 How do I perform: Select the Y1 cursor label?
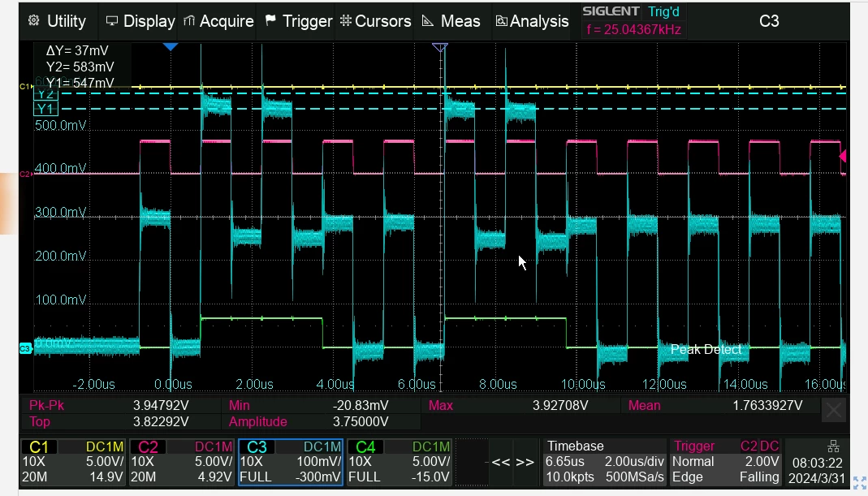[x=45, y=109]
